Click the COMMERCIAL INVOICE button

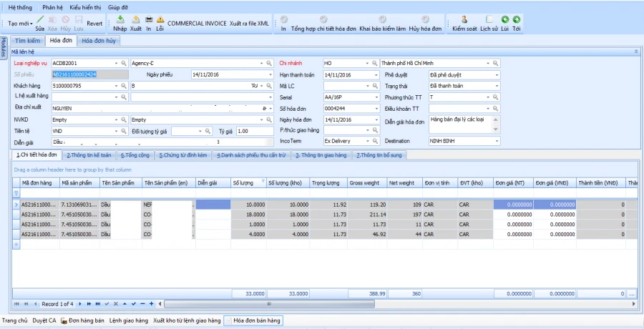[x=197, y=24]
